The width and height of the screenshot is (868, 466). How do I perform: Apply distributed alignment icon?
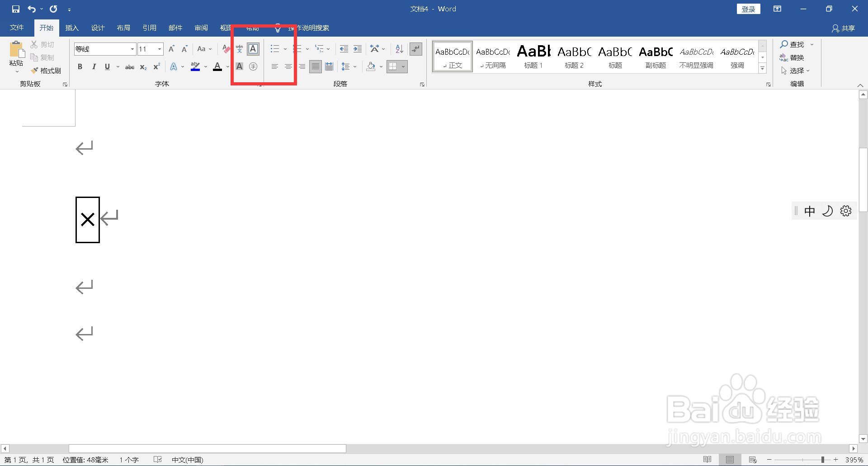tap(329, 66)
